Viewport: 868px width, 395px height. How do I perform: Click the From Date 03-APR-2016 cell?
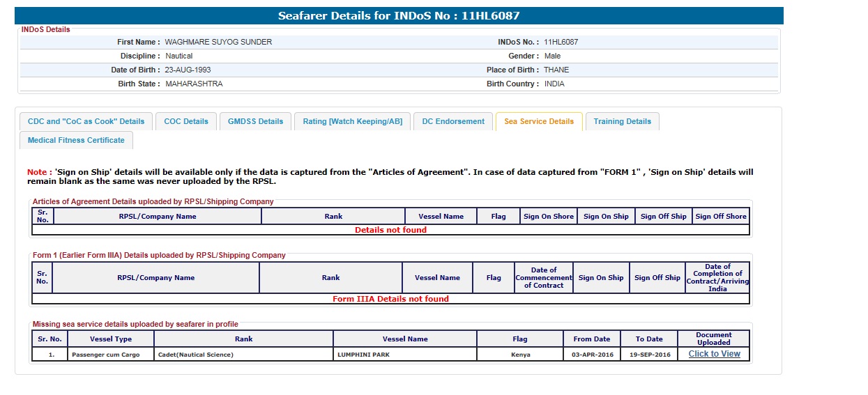[591, 355]
